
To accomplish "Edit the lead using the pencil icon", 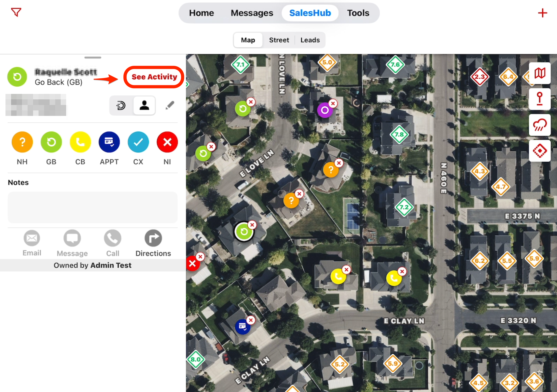I will click(169, 105).
